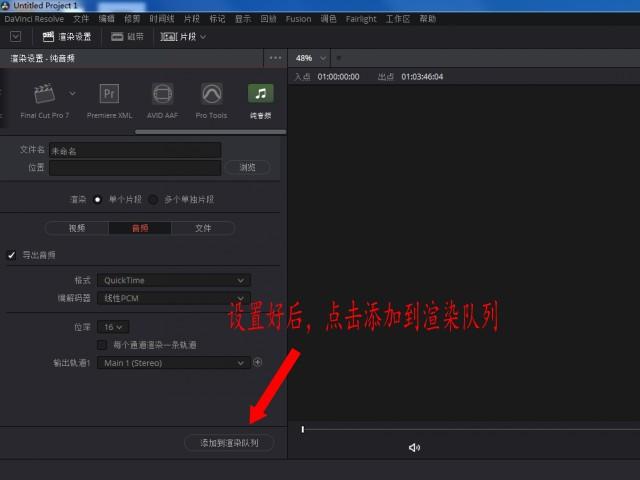Click the preset list horizontal scrollbar
This screenshot has height=480, width=640.
(210, 132)
